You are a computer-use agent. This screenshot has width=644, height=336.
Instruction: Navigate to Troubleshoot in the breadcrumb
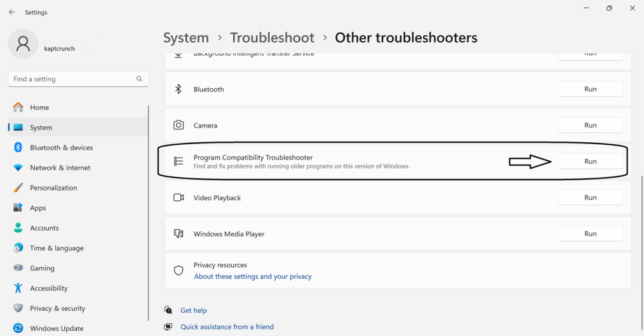click(x=272, y=38)
